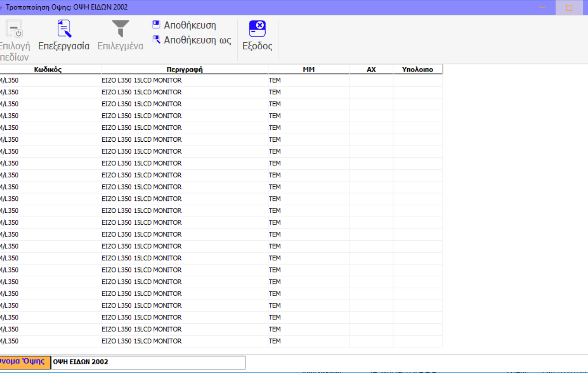Select the first row's description cell
588x373 pixels.
(x=185, y=81)
